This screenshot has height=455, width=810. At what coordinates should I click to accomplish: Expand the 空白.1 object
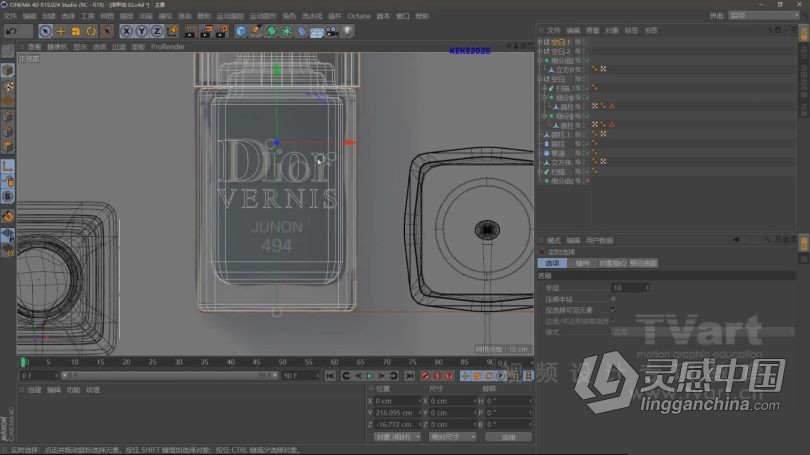pos(540,42)
